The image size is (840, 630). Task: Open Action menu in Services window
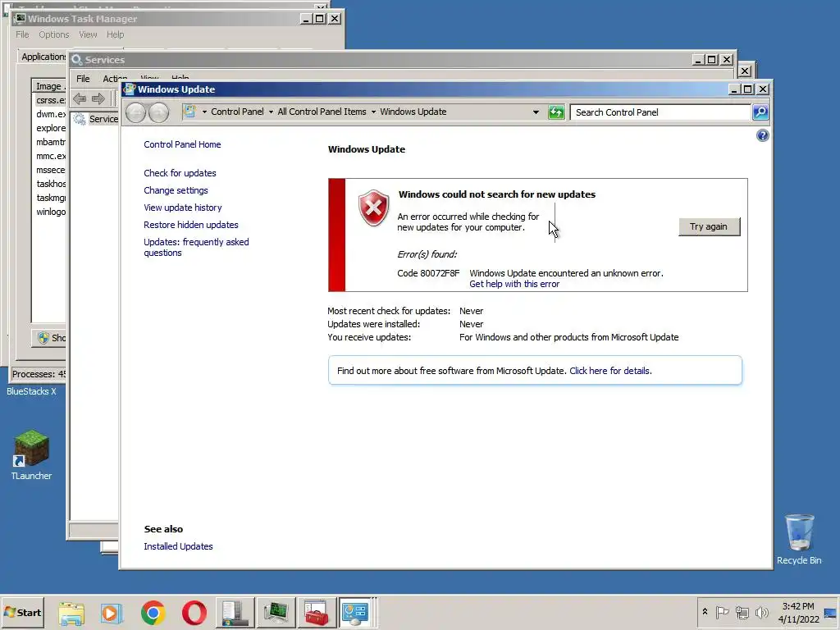(x=115, y=79)
